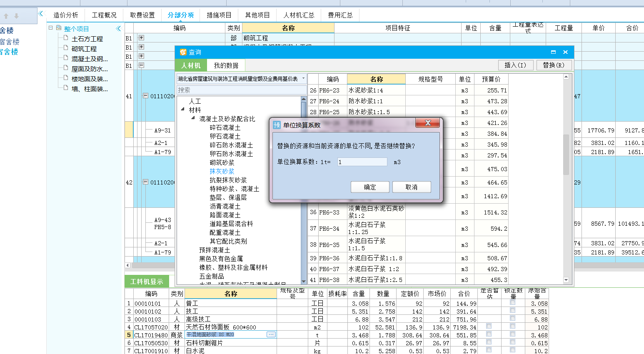Toggle 是否暂估 checkbox for 石料切割锯片 row
The width and height of the screenshot is (644, 354).
click(489, 342)
